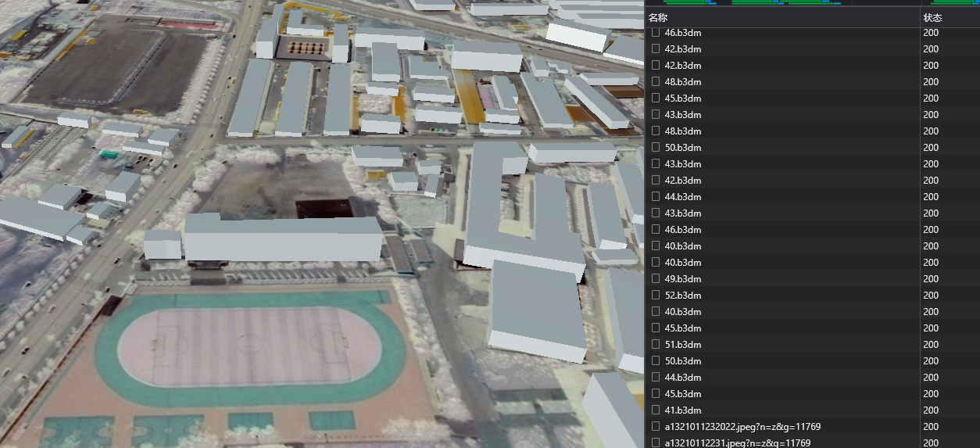Click the 200 status of 52.b3dm
Image resolution: width=980 pixels, height=448 pixels.
[931, 296]
